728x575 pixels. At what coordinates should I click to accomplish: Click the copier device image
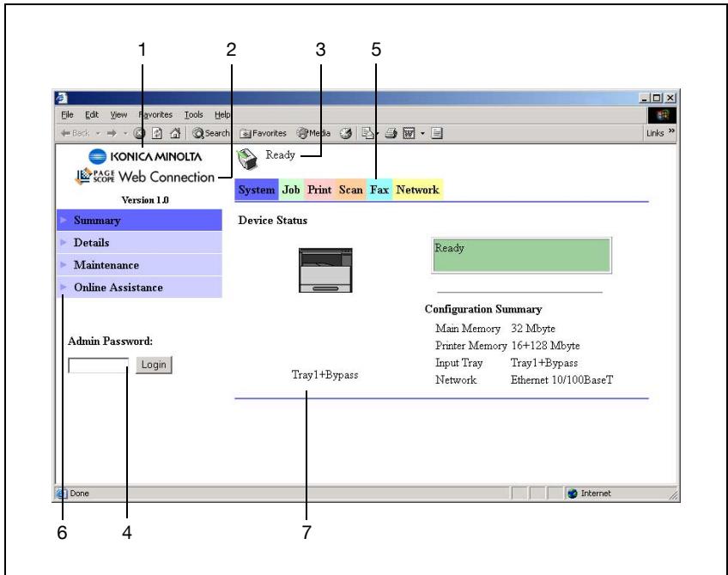point(325,270)
